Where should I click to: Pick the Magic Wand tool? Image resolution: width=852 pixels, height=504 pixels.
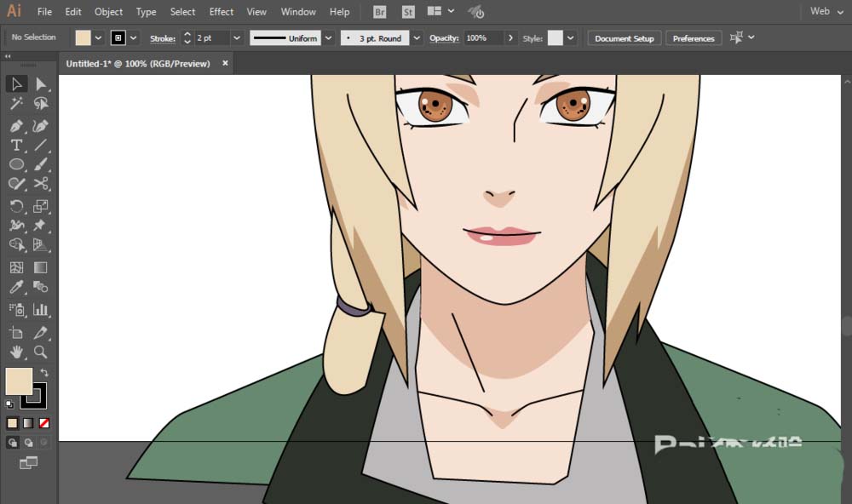pos(16,103)
